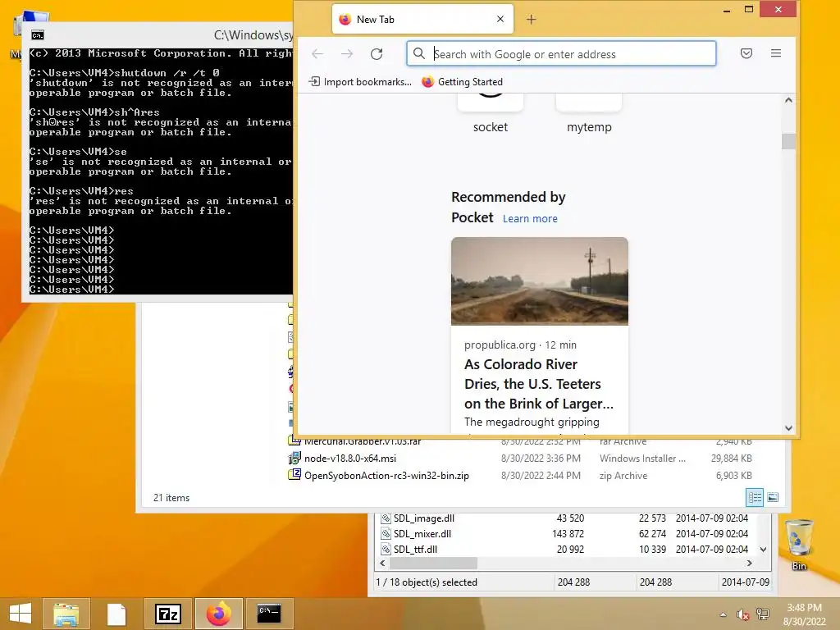Click the node msi installer file icon
The image size is (840, 630).
point(294,458)
